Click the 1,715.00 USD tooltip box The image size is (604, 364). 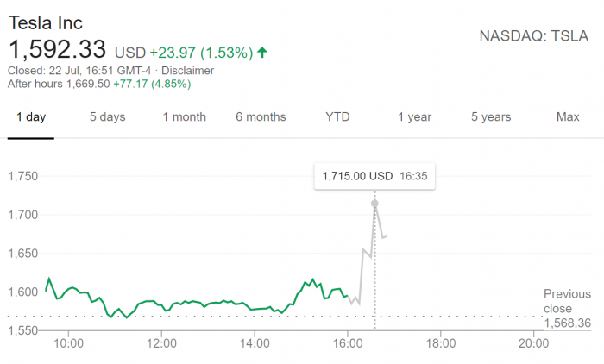click(374, 176)
